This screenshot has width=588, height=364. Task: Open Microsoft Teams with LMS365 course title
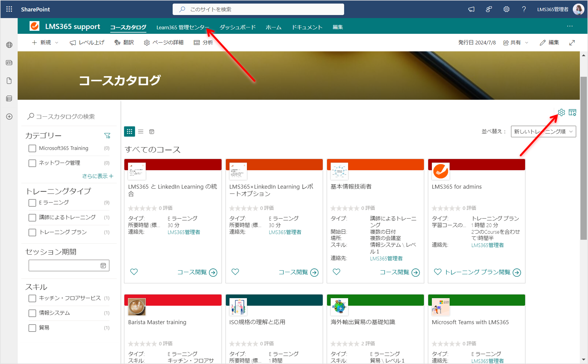(470, 322)
